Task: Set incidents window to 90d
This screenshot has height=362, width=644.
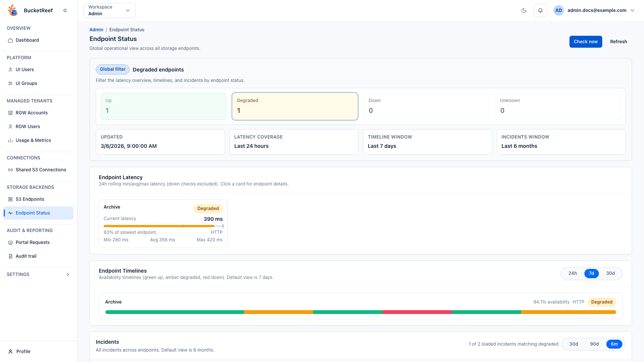Action: pyautogui.click(x=594, y=344)
